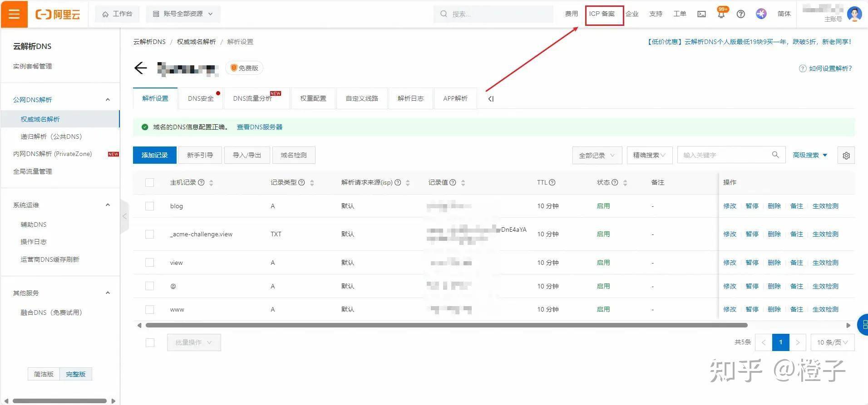Show help for 状态 column

[615, 182]
